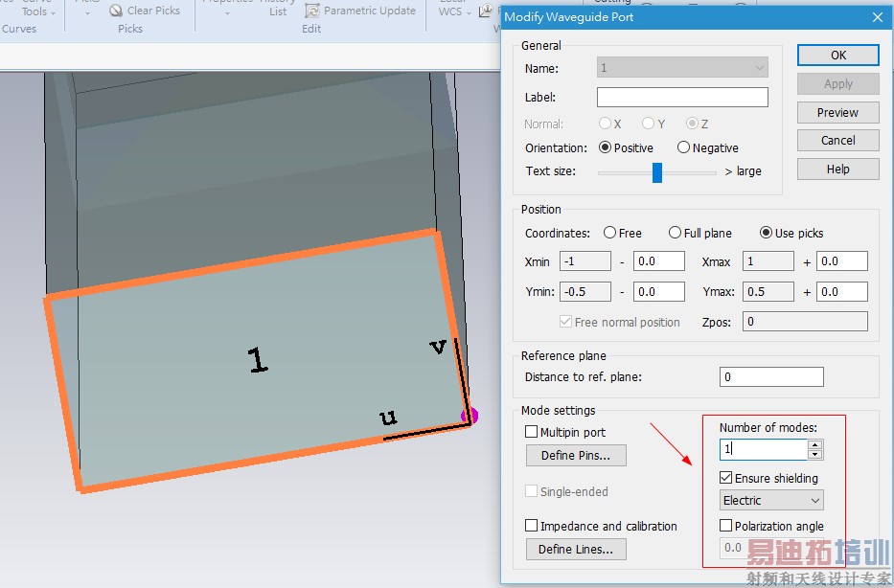Uncheck Ensure shielding checkbox

pos(725,478)
